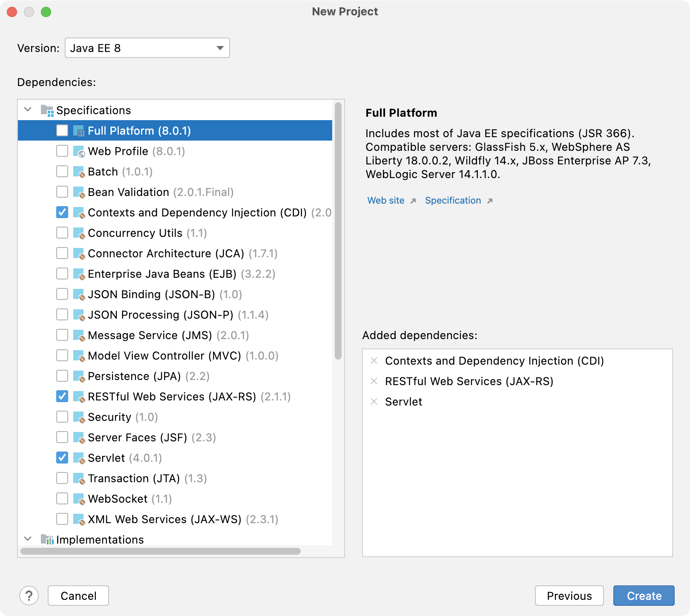Select Connector Architecture (JCA) row
This screenshot has height=616, width=690.
tap(175, 253)
